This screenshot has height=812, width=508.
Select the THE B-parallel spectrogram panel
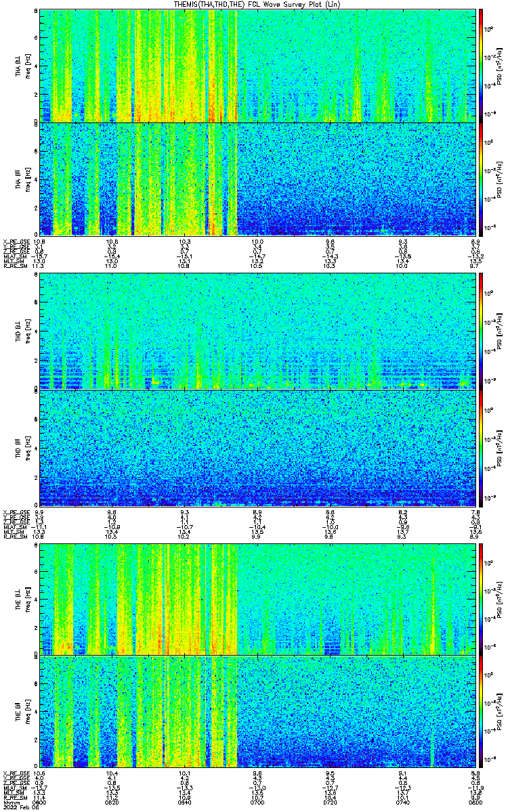tap(257, 711)
